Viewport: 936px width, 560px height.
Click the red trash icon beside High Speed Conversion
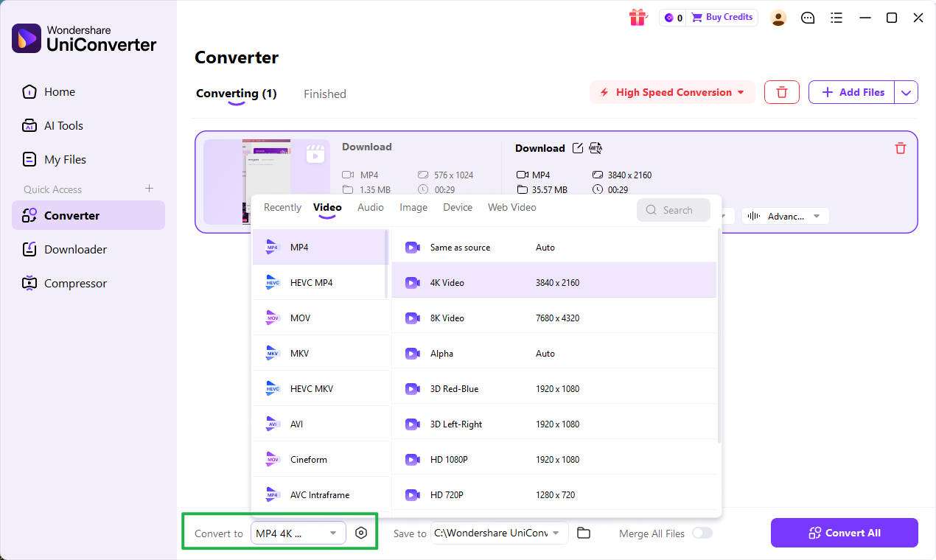click(x=782, y=92)
